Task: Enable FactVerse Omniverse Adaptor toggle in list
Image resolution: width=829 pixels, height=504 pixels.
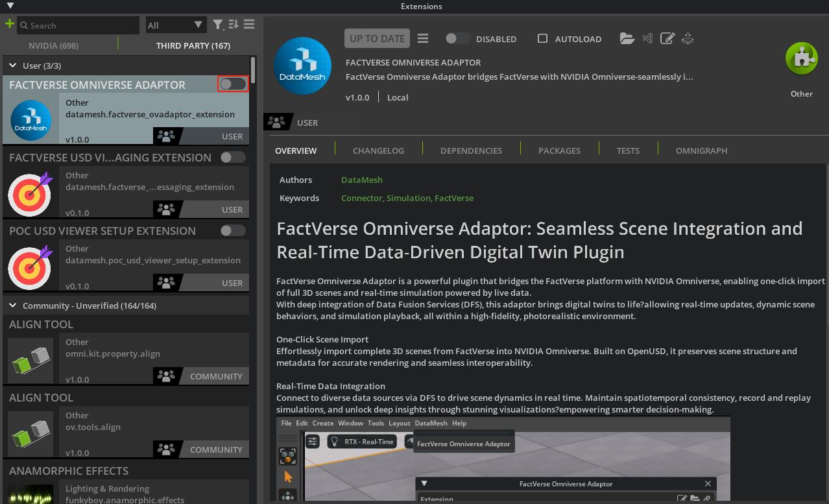Action: [x=233, y=84]
